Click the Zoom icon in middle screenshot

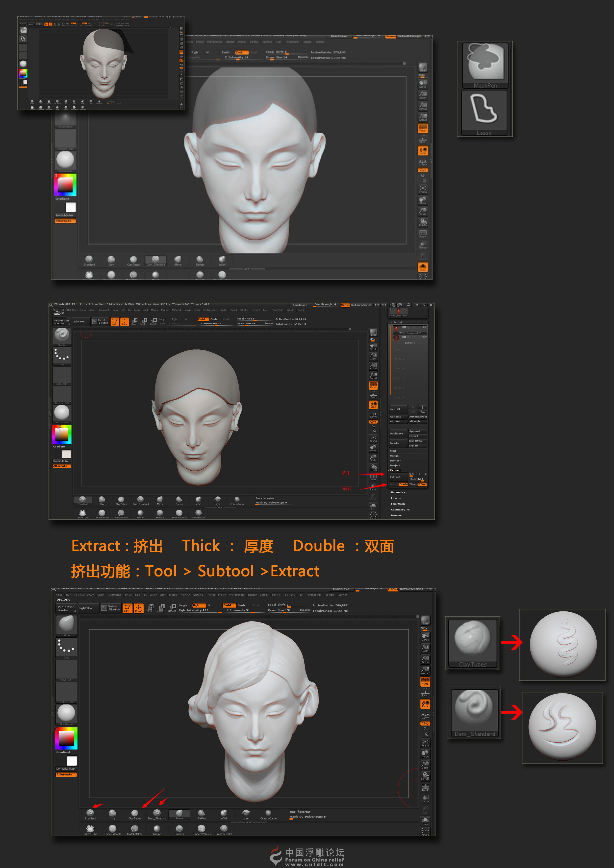(373, 356)
